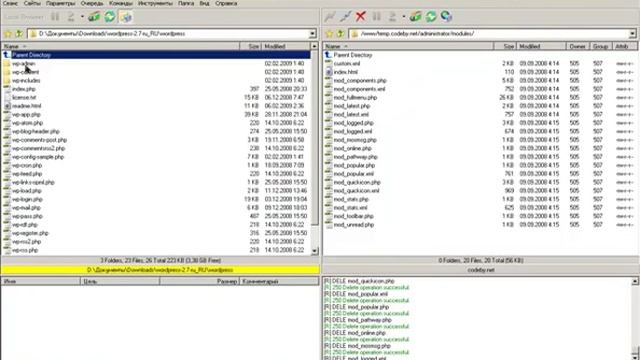Select wp-config-sample.php in local list

pos(38,157)
